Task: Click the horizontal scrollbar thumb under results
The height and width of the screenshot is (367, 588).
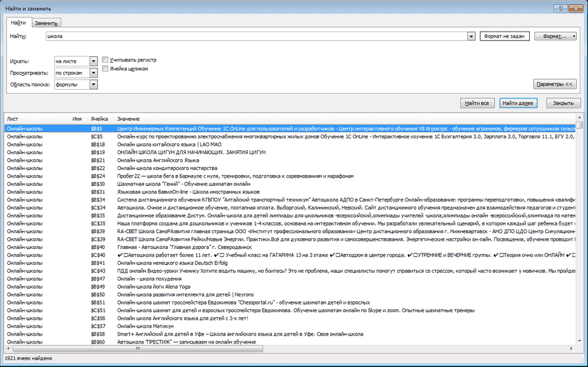Action: pyautogui.click(x=138, y=348)
